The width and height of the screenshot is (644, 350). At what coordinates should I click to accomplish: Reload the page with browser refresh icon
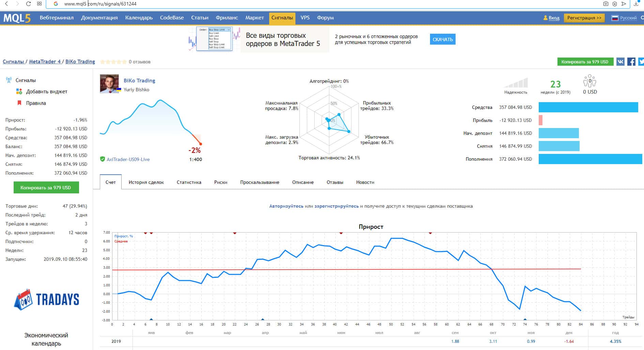[28, 4]
